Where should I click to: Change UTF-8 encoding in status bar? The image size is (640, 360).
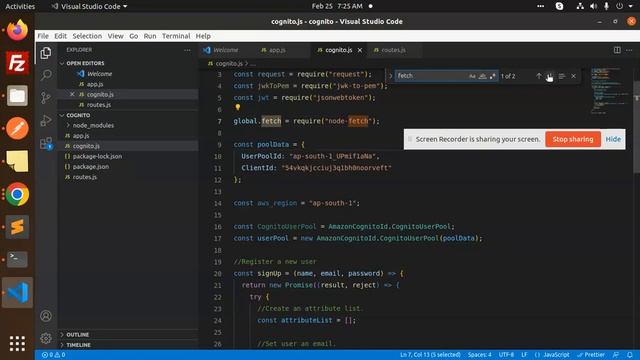506,355
